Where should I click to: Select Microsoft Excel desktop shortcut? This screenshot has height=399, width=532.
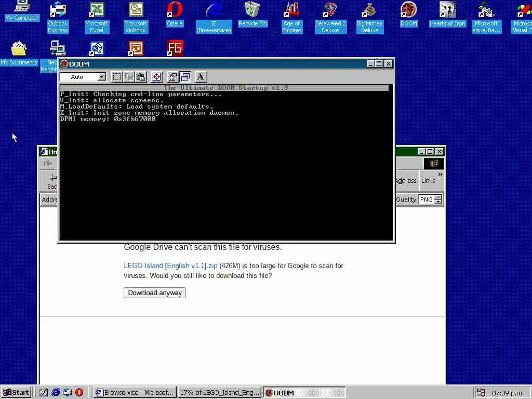point(96,17)
